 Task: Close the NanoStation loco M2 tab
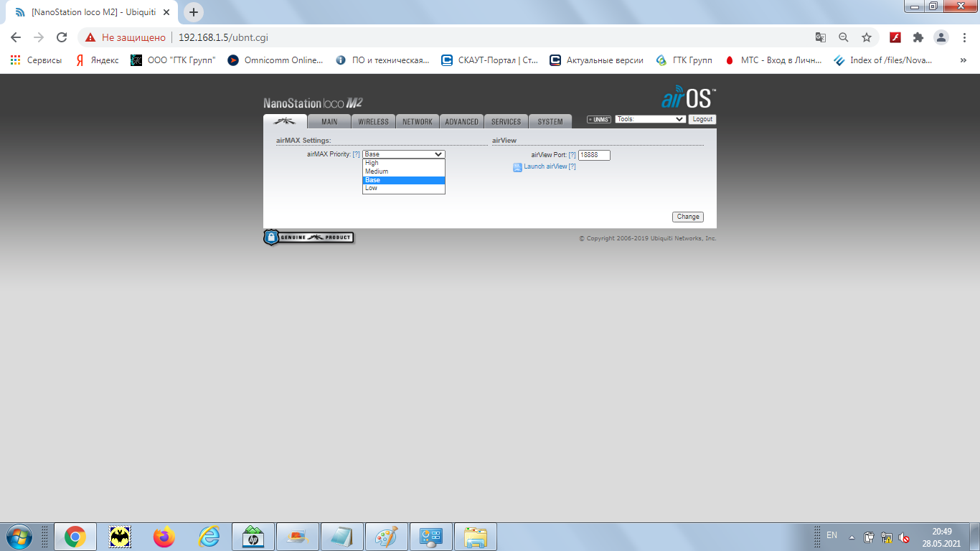pos(166,12)
